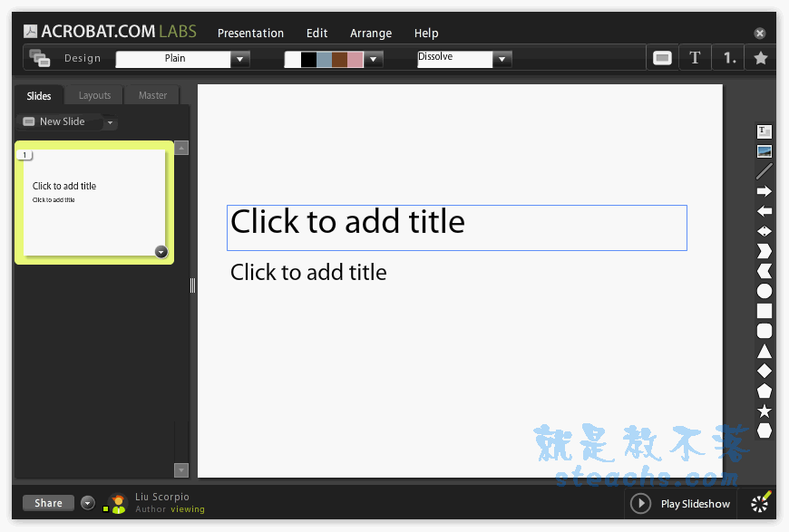The image size is (789, 532).
Task: Insert a left arrow shape
Action: click(x=765, y=211)
